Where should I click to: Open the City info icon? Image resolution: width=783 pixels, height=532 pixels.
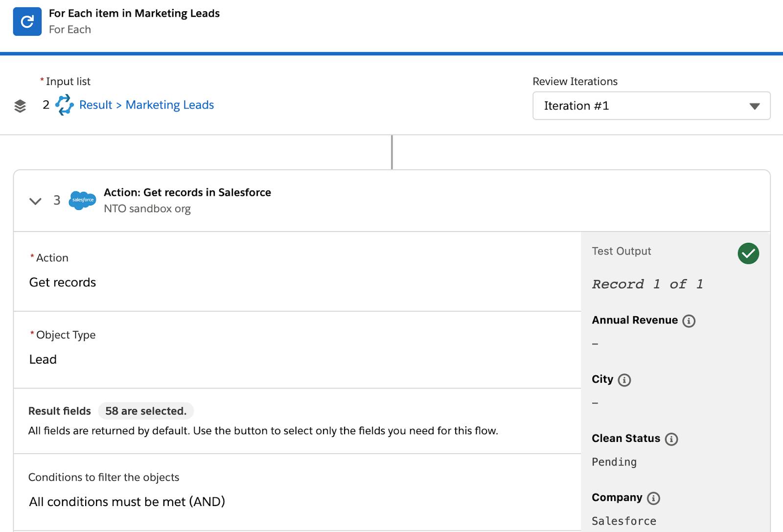[x=624, y=380]
